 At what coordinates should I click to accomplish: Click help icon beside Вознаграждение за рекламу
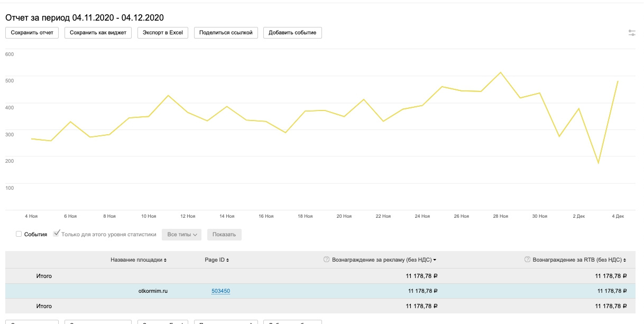click(x=326, y=260)
